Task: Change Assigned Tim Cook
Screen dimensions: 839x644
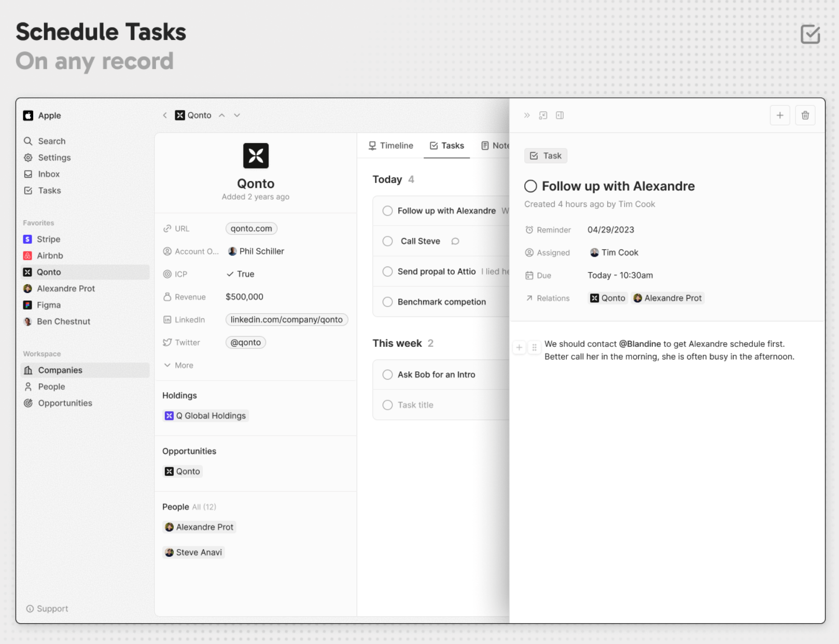Action: click(614, 253)
